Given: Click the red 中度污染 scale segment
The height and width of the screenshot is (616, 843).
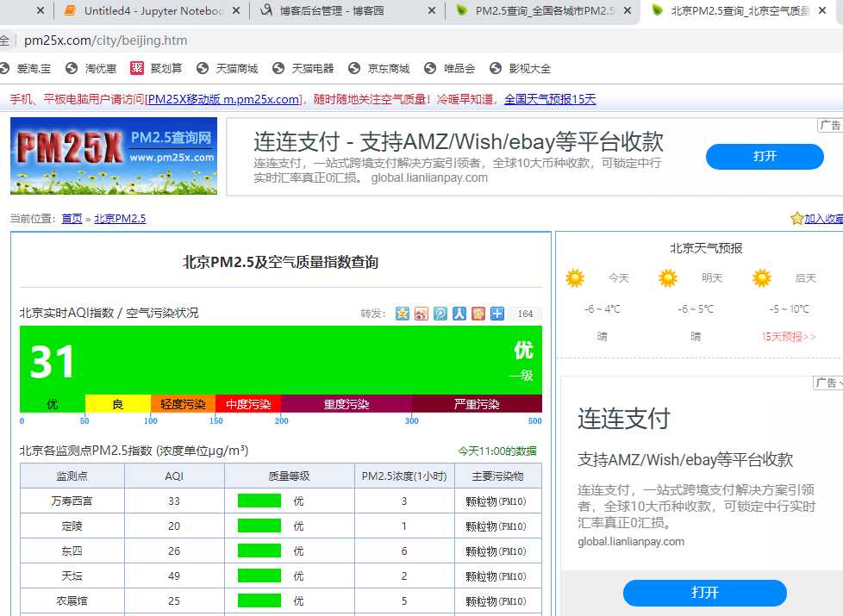Looking at the screenshot, I should (x=248, y=404).
